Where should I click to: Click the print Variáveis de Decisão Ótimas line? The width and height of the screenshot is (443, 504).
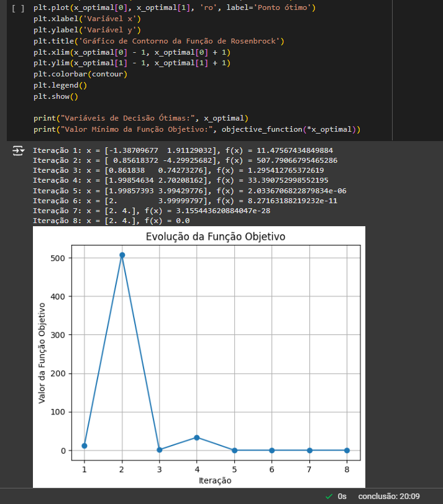tap(141, 118)
